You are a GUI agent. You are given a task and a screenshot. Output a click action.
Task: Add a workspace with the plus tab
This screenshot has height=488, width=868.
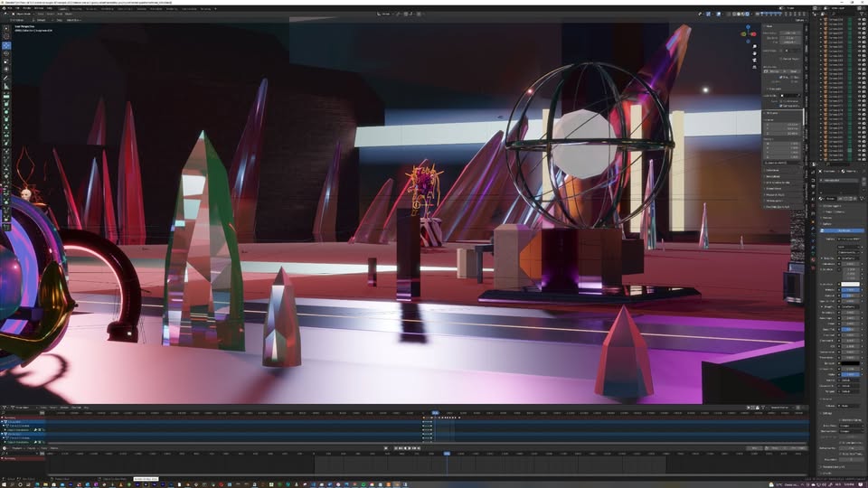tap(215, 9)
